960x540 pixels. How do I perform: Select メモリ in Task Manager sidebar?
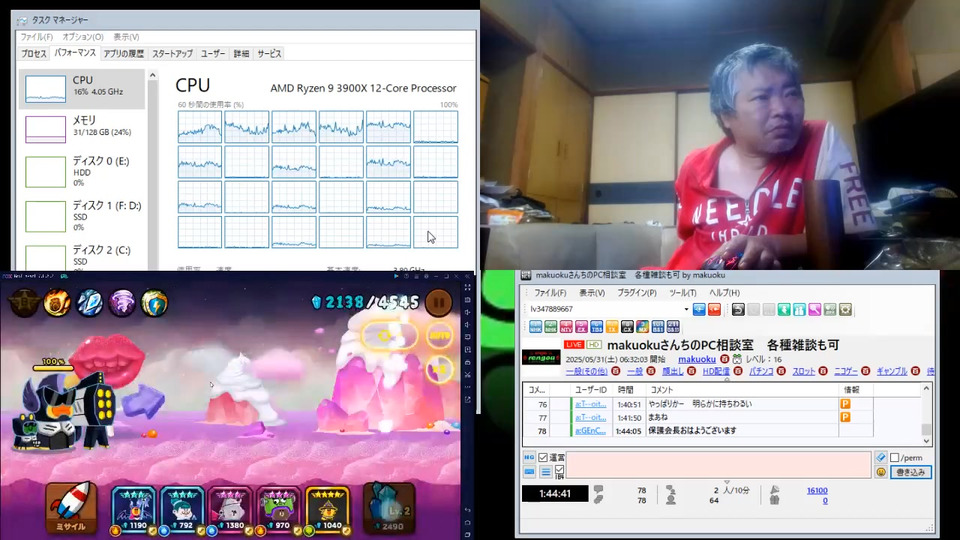pyautogui.click(x=82, y=128)
